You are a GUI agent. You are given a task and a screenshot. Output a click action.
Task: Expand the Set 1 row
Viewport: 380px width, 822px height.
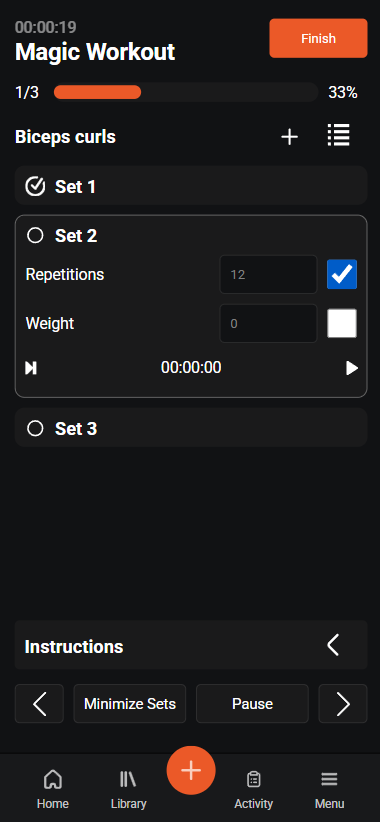(191, 186)
